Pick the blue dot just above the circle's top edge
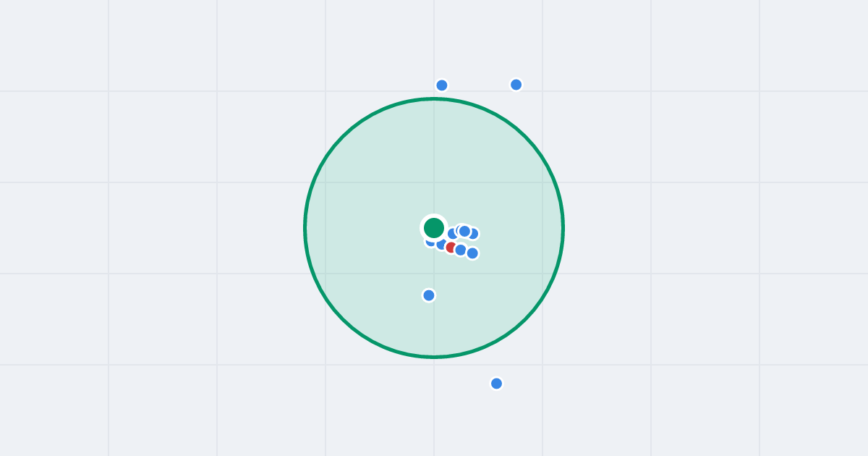 [x=442, y=85]
